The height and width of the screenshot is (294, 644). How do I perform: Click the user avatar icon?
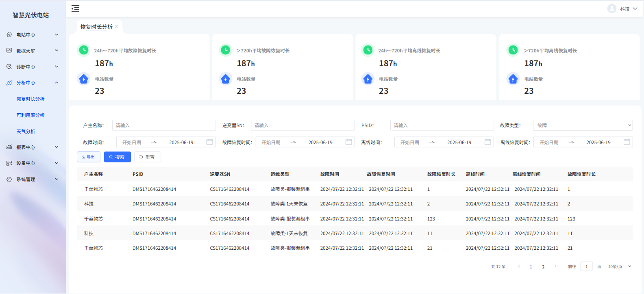tap(611, 9)
